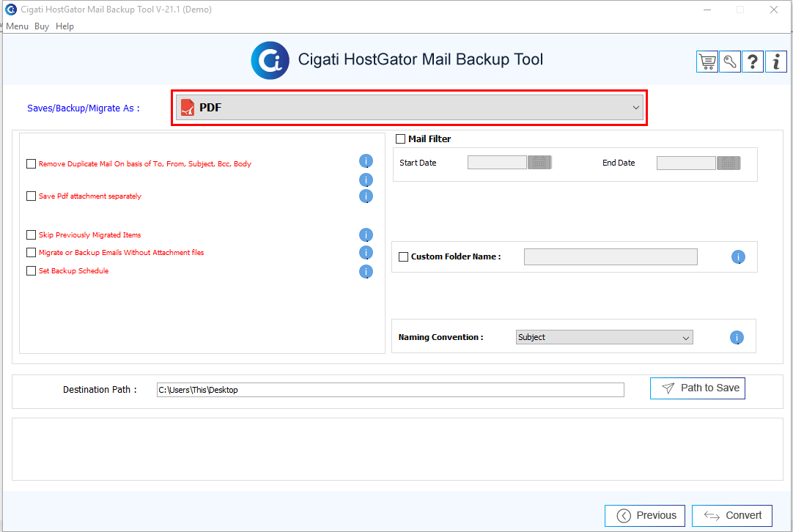Viewport: 793px width, 532px height.
Task: Show info for Remove Duplicate Mail option
Action: point(366,161)
